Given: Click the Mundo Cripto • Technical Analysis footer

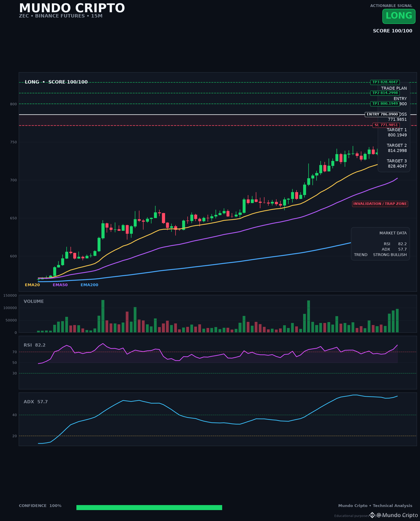Looking at the screenshot, I should 375,506.
